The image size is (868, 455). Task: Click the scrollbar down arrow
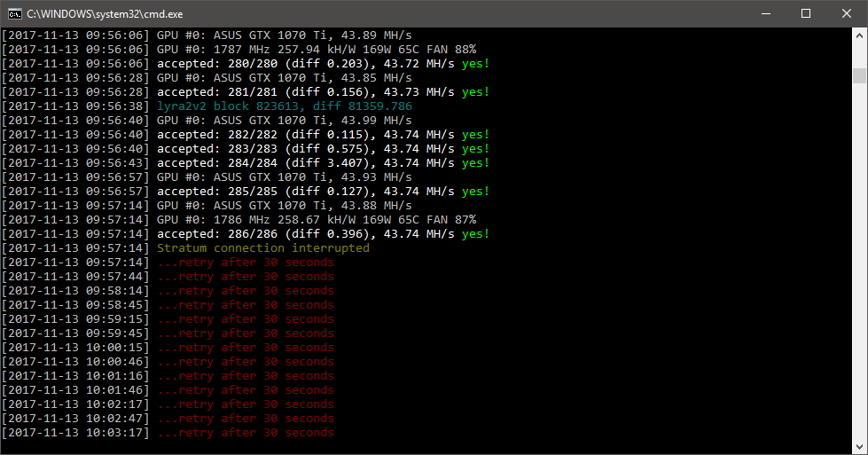point(859,446)
